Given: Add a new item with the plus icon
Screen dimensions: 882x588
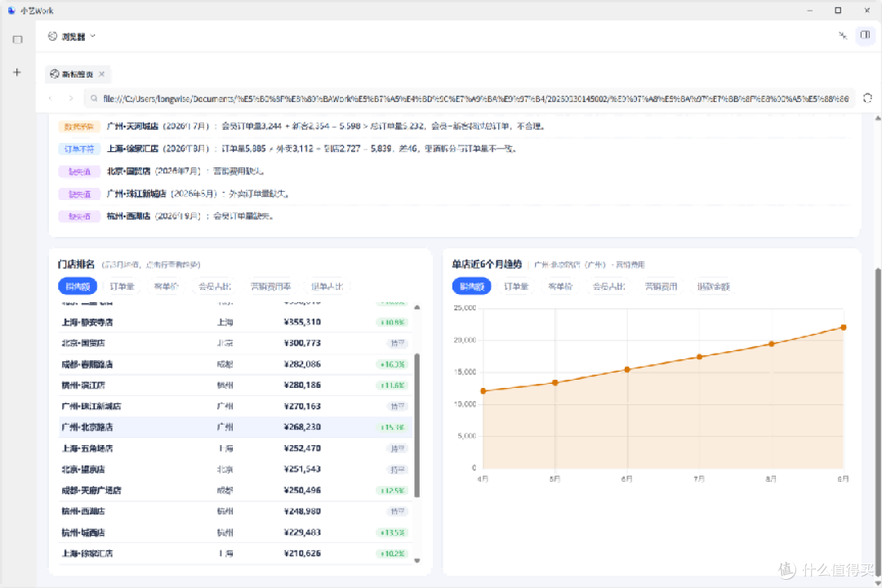Looking at the screenshot, I should 17,72.
